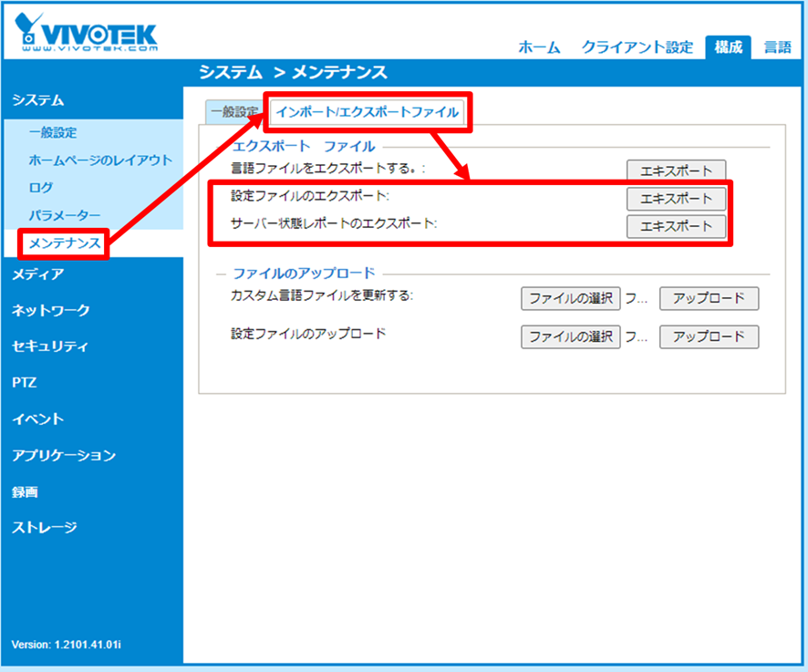Expand the ストレージ sidebar section
This screenshot has width=808, height=672.
(45, 528)
